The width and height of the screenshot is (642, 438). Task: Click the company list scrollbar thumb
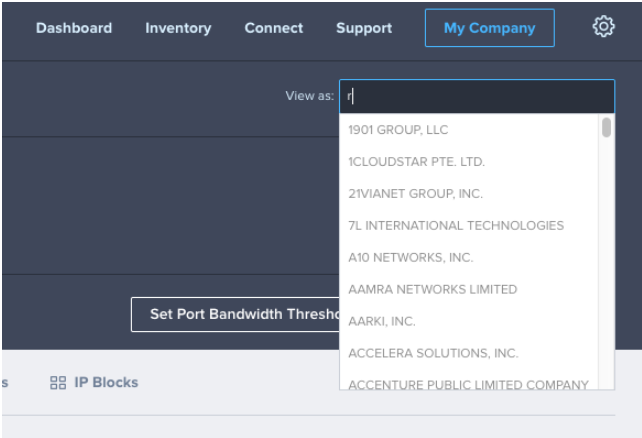tap(606, 127)
